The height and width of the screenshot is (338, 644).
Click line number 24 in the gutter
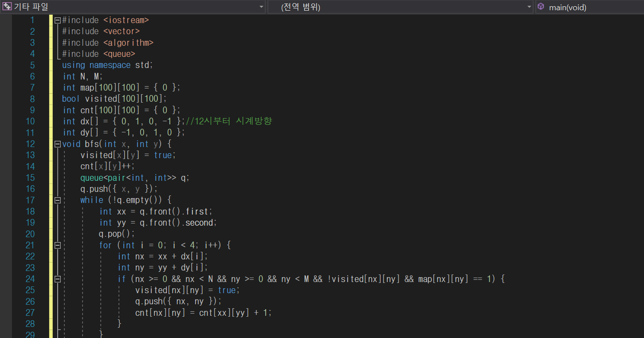pyautogui.click(x=30, y=279)
